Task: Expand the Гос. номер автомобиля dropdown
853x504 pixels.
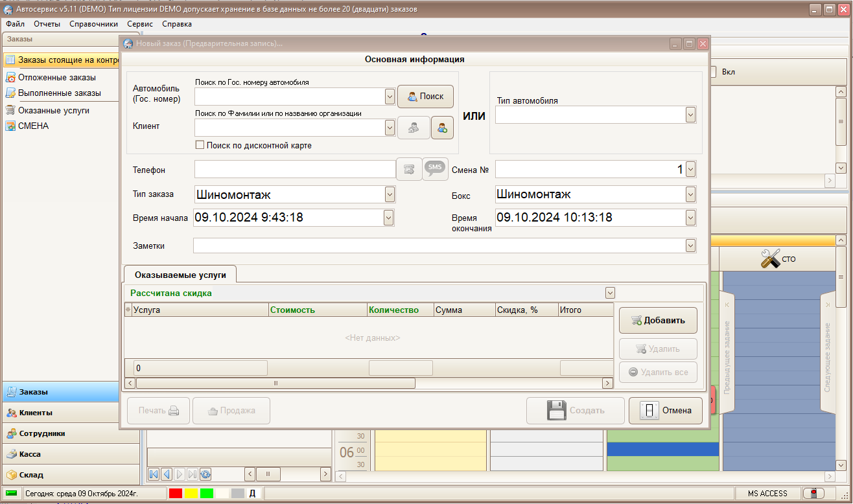Action: coord(390,97)
